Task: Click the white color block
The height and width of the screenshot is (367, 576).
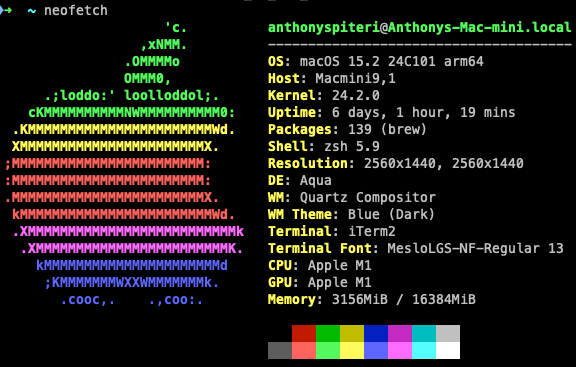Action: click(x=448, y=350)
